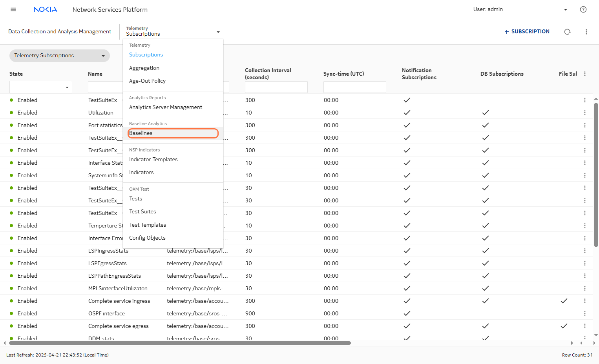Viewport: 599px width, 364px height.
Task: Click Complete service ingress File Subscriptions checkmark
Action: [564, 301]
